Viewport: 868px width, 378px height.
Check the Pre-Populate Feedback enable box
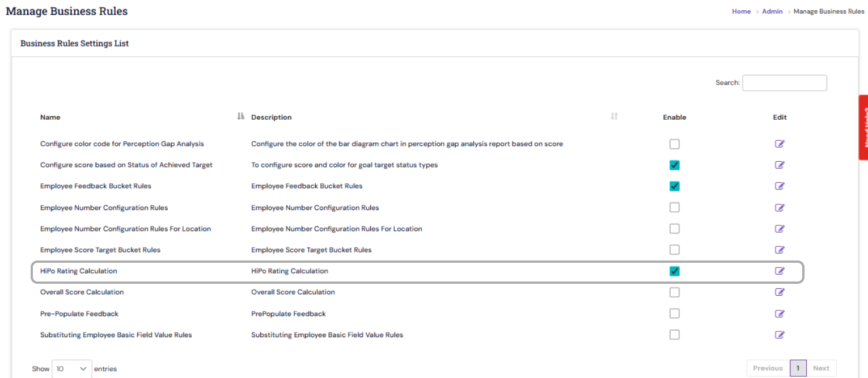(674, 313)
